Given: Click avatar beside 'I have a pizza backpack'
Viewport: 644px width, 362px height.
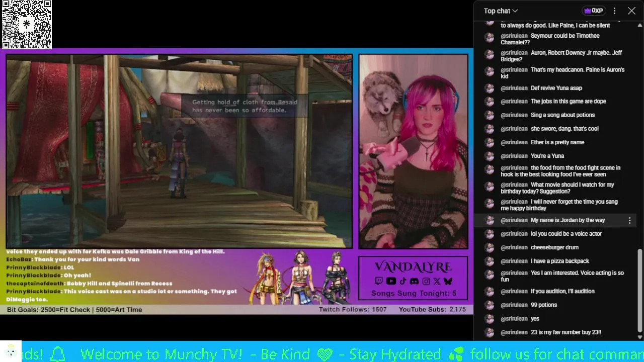Looking at the screenshot, I should [489, 261].
